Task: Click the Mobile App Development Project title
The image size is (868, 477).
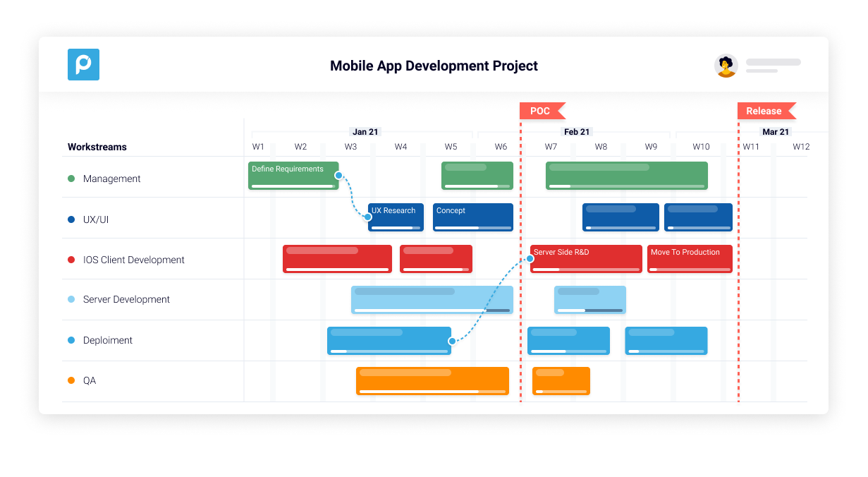Action: pyautogui.click(x=434, y=66)
